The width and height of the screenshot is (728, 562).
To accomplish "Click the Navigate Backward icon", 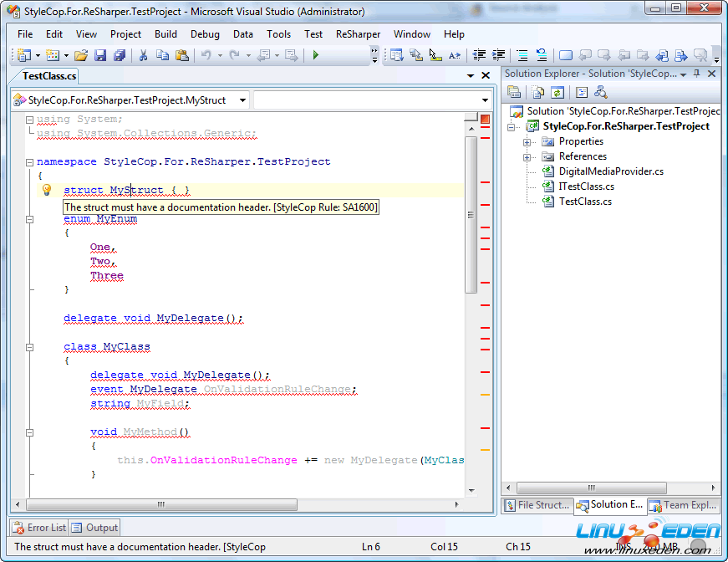I will point(263,55).
